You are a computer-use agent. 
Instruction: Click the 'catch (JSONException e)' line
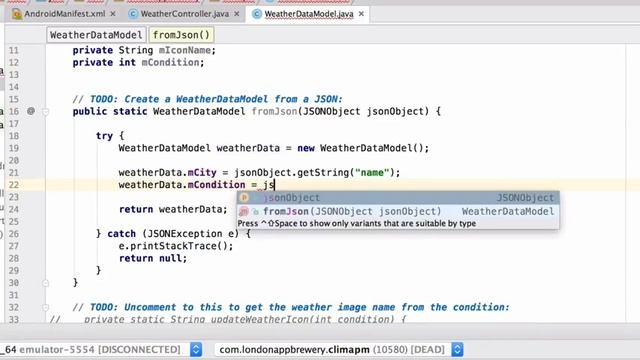(173, 234)
